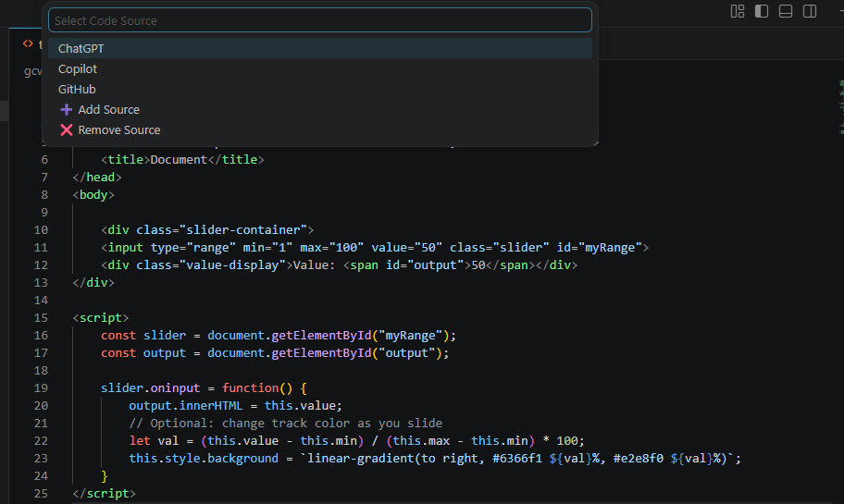Open the Customize Layout icon
Viewport: 844px width, 504px height.
pyautogui.click(x=738, y=11)
